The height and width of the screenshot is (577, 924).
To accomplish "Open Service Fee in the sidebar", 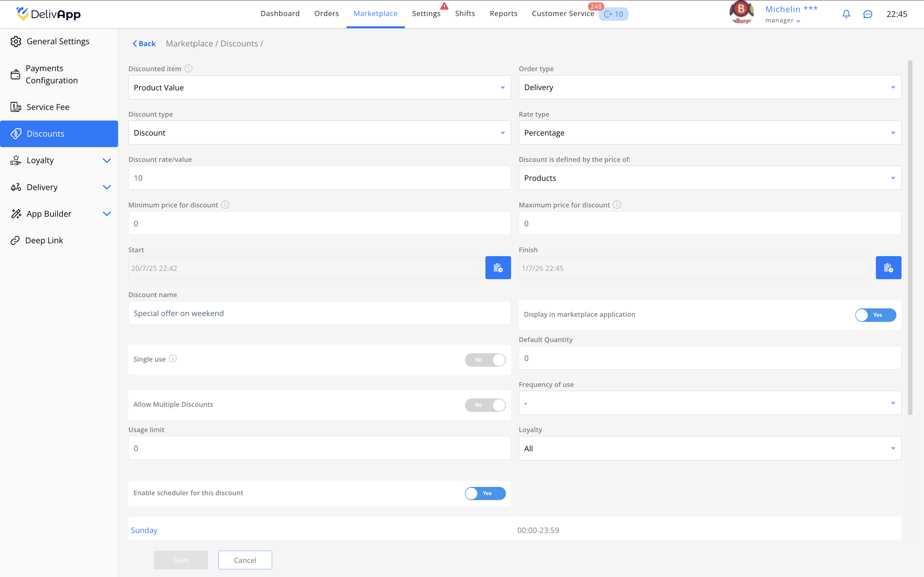I will pos(48,107).
